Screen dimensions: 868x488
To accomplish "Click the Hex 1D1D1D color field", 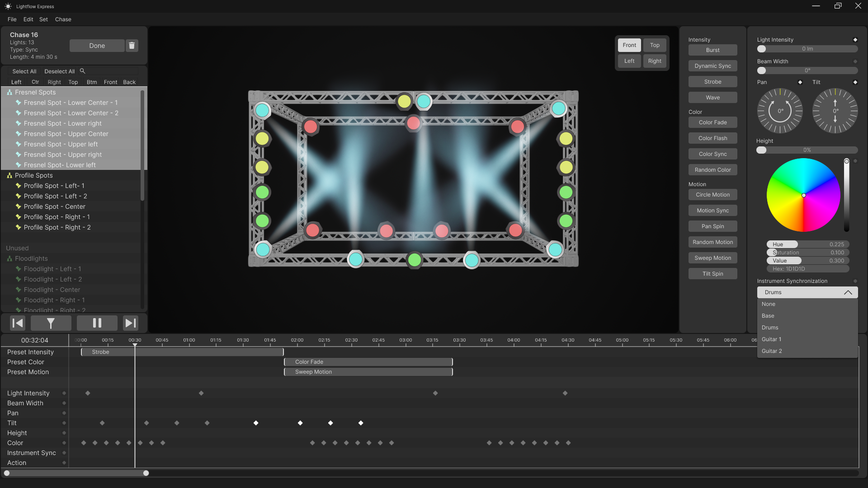I will 807,269.
